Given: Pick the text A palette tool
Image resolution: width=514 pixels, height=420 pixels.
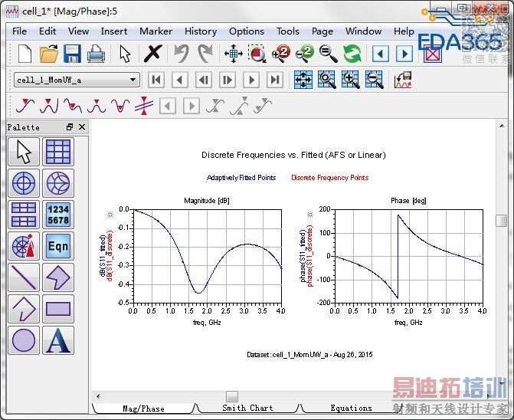Looking at the screenshot, I should click(x=58, y=340).
